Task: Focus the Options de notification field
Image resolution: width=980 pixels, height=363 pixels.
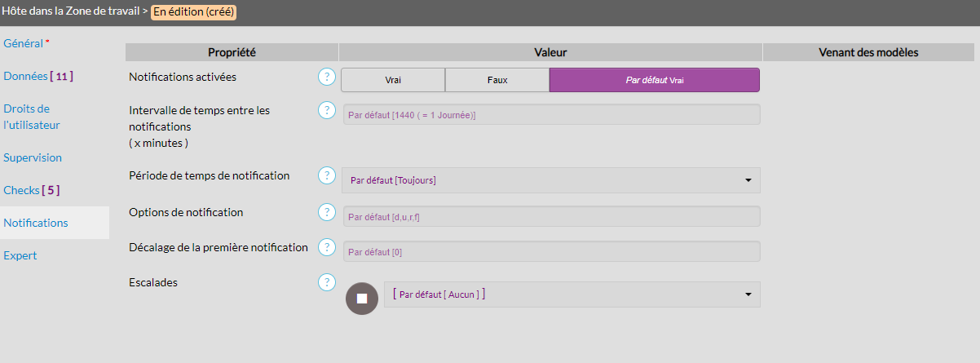Action: pos(550,217)
